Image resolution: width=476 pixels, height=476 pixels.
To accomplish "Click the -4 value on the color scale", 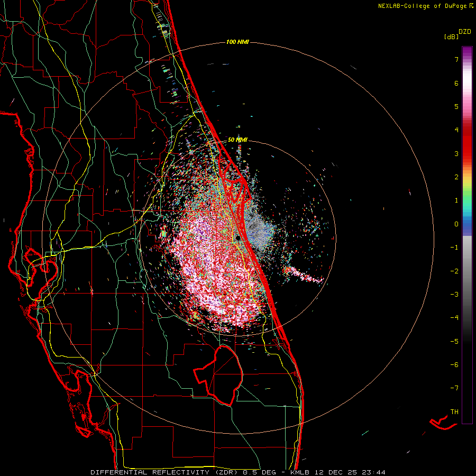I will (x=454, y=317).
